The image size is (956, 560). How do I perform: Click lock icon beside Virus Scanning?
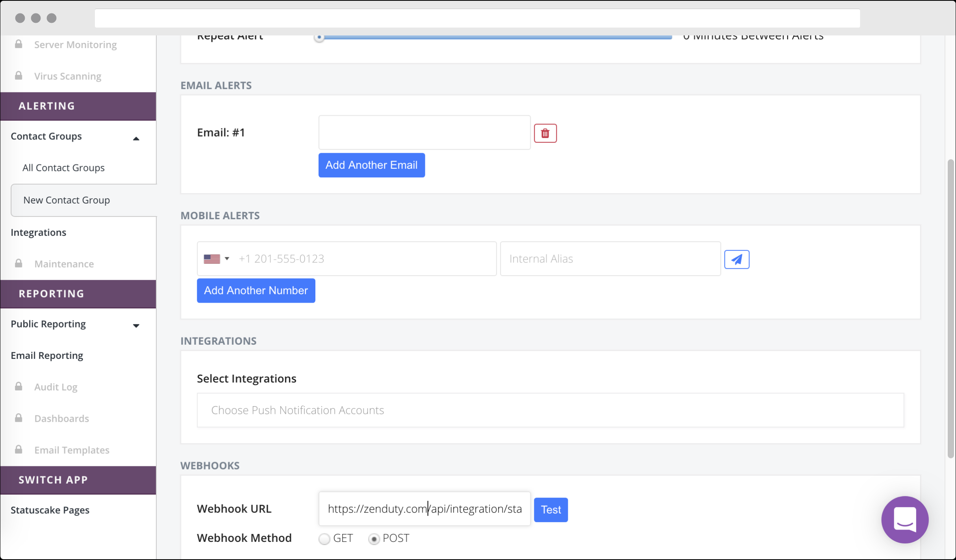tap(19, 76)
